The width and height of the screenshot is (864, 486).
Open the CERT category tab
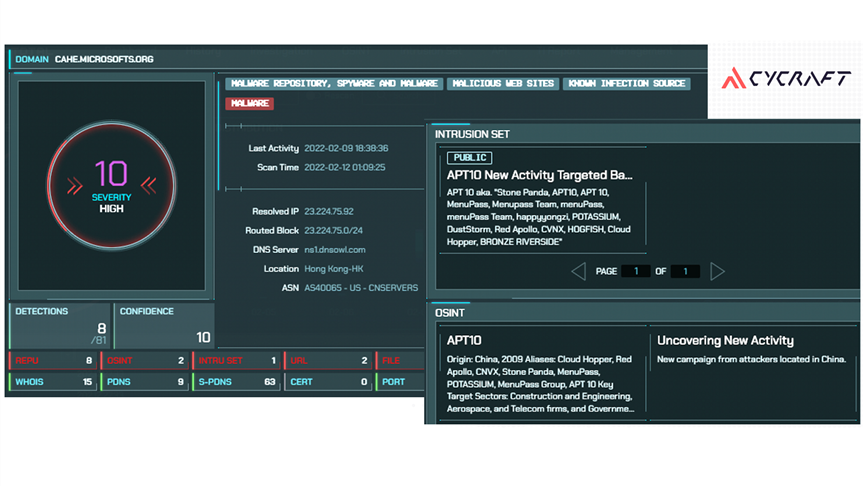pyautogui.click(x=327, y=381)
